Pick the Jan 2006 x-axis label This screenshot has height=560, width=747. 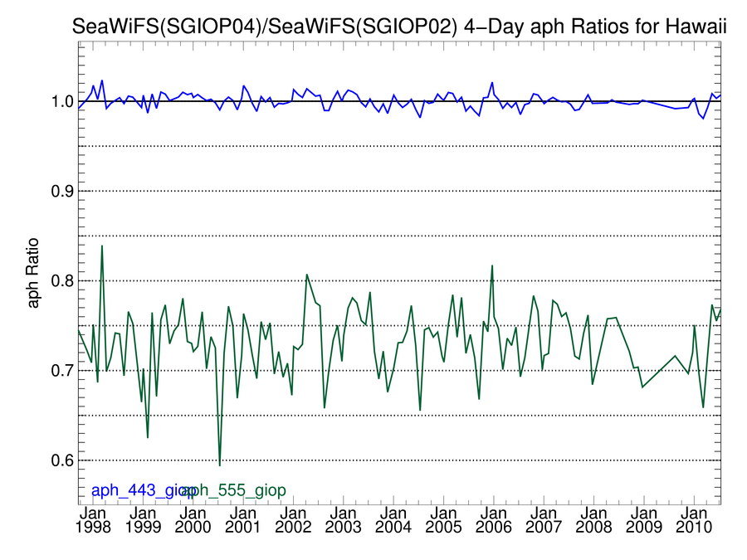[x=494, y=520]
